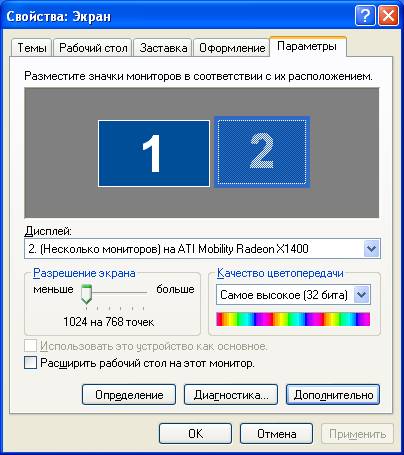Click the больше label beside the slider
The image size is (404, 455).
click(x=175, y=289)
